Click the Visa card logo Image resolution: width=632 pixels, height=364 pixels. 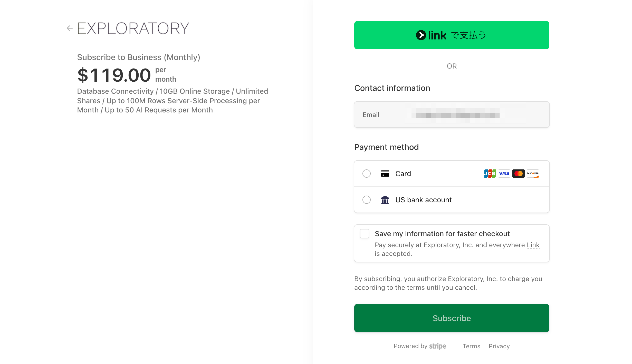pyautogui.click(x=504, y=174)
